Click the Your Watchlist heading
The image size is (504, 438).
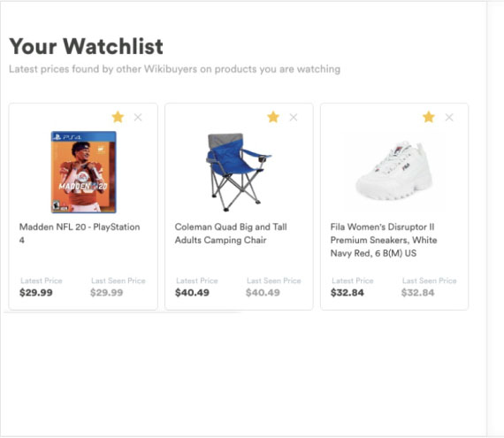(x=86, y=46)
